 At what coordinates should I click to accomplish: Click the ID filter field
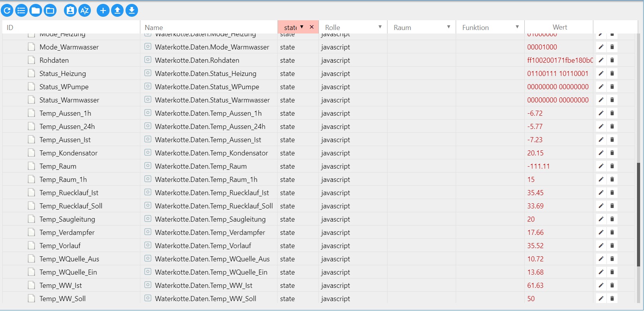coord(71,27)
